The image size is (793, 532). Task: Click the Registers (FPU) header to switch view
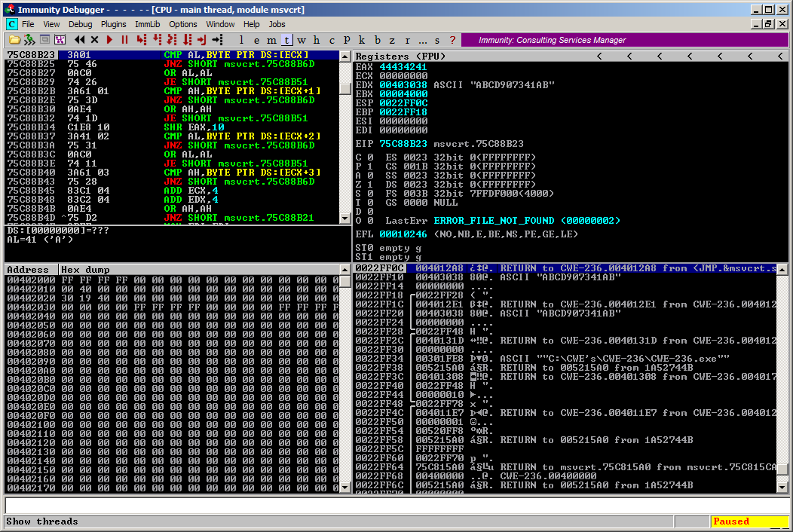pyautogui.click(x=400, y=57)
